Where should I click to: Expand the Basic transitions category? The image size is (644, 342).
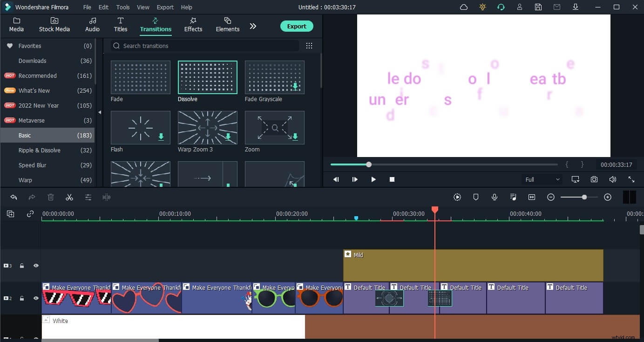click(47, 135)
